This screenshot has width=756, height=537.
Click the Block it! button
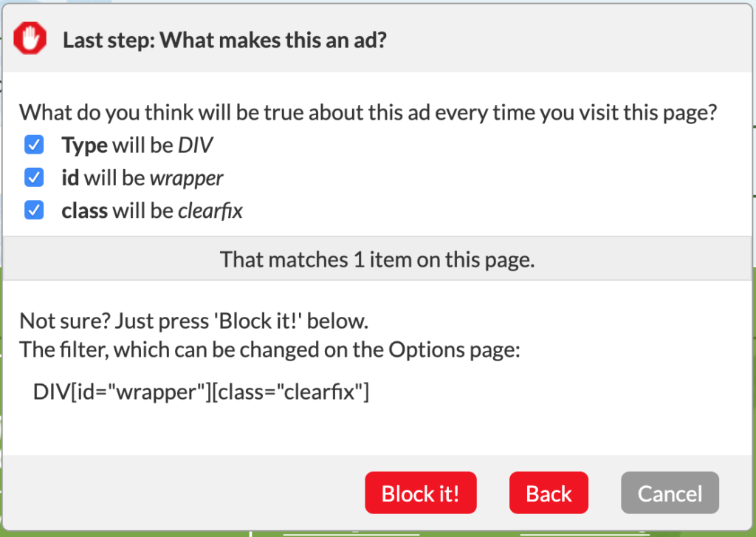click(x=420, y=493)
